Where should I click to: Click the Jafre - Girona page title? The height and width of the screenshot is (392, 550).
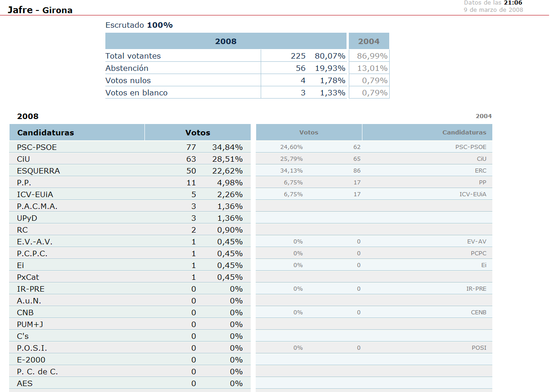point(40,10)
